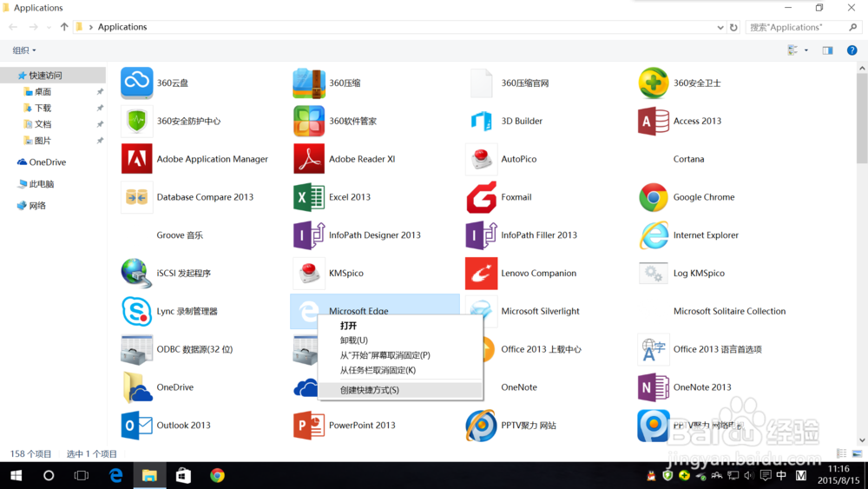Open 图片 in the navigation pane
Screen dimensions: 868x489
(43, 141)
